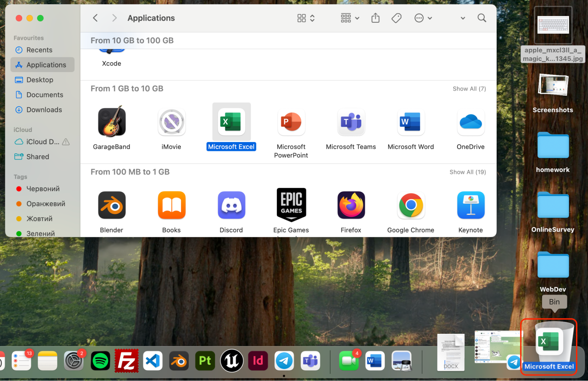Screen dimensions: 588x381
Task: Click Show All for the 1 GB group
Action: 469,88
